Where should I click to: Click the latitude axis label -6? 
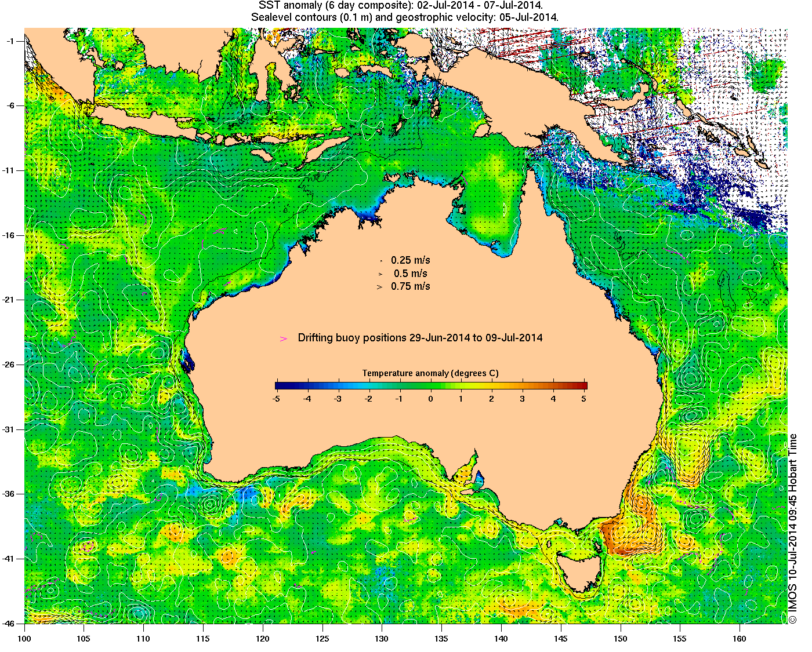(11, 105)
